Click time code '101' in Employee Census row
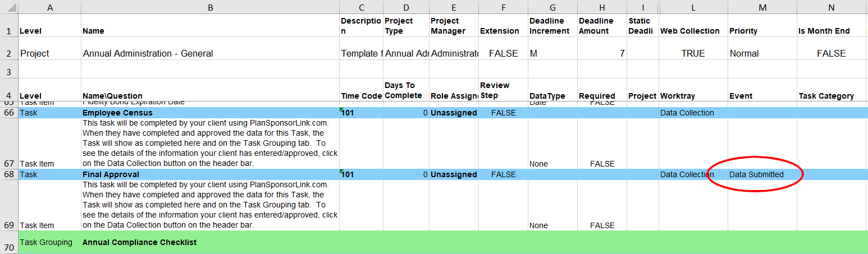This screenshot has height=254, width=868. [x=361, y=113]
